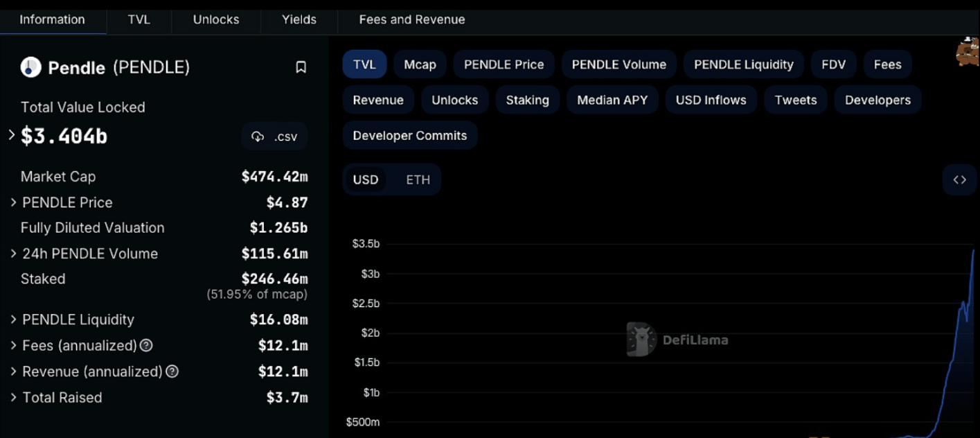Expand the 24h PENDLE Volume row
This screenshot has height=438, width=980.
[13, 254]
